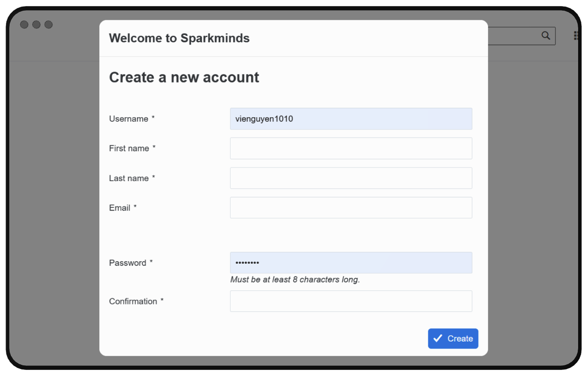Viewport: 588px width, 377px height.
Task: Click the 'Must be at least 8 characters' hint
Action: click(295, 280)
